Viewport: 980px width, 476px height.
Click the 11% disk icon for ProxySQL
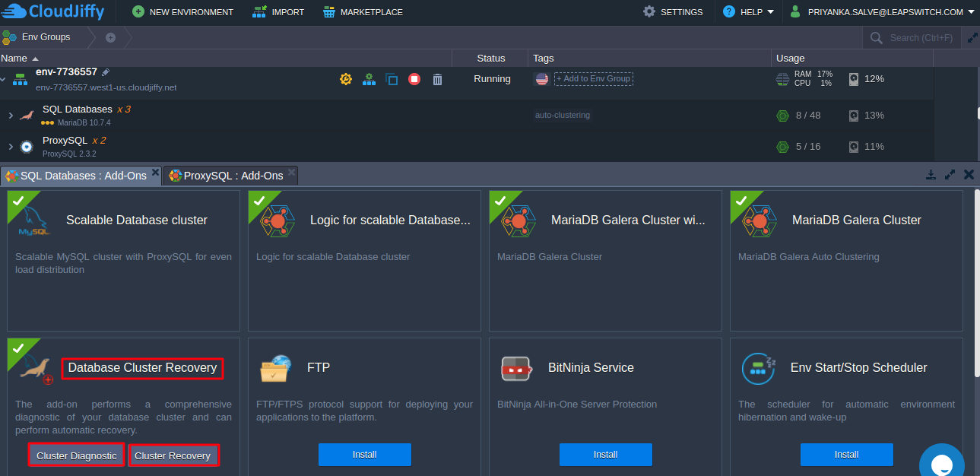tap(855, 147)
